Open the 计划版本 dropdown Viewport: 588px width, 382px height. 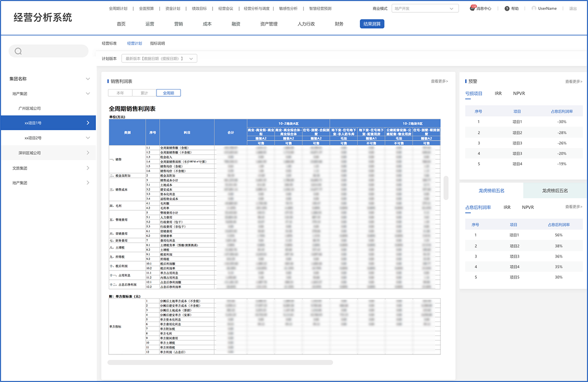click(x=159, y=59)
